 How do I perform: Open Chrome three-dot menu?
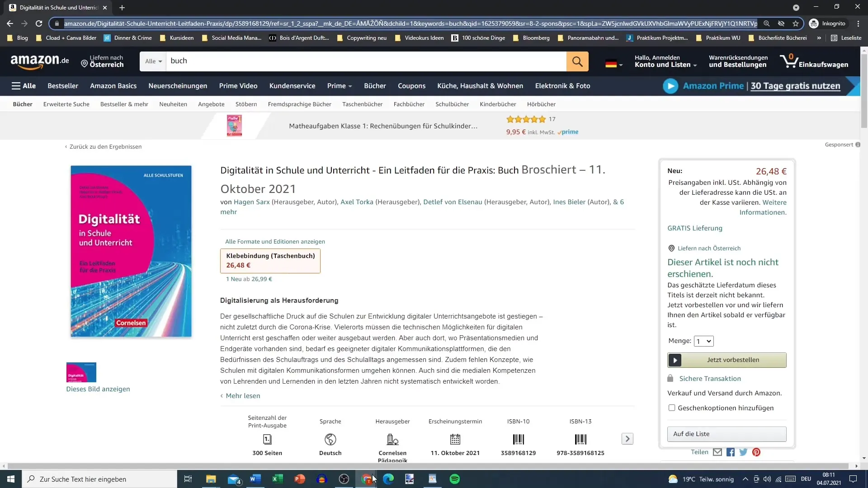click(x=858, y=23)
